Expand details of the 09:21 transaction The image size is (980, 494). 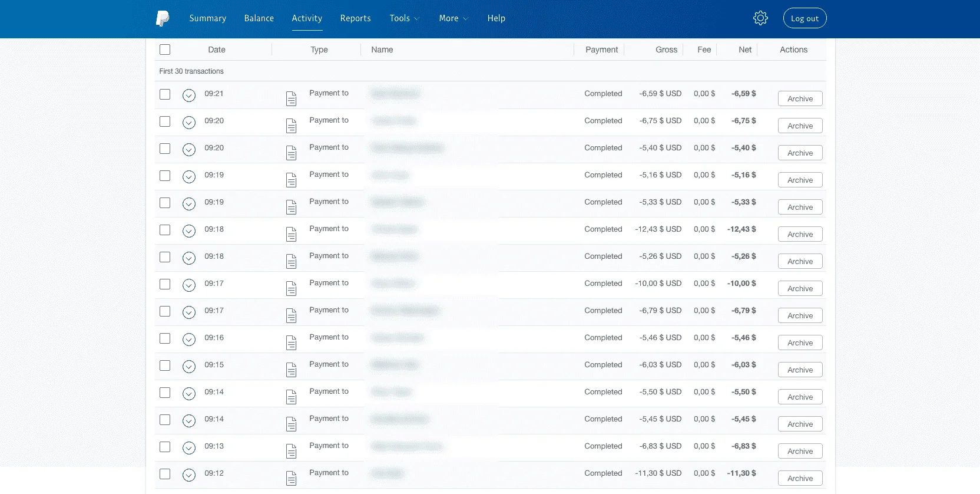pyautogui.click(x=189, y=95)
